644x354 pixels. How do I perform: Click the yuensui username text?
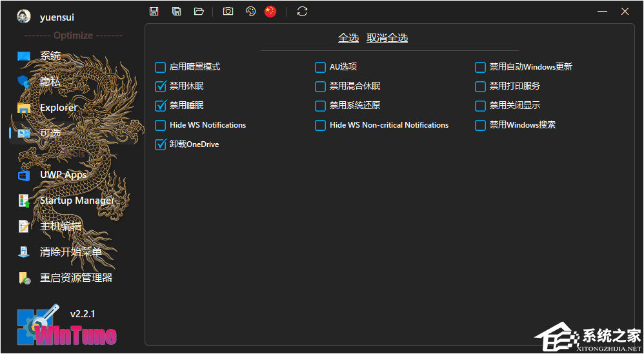point(57,17)
